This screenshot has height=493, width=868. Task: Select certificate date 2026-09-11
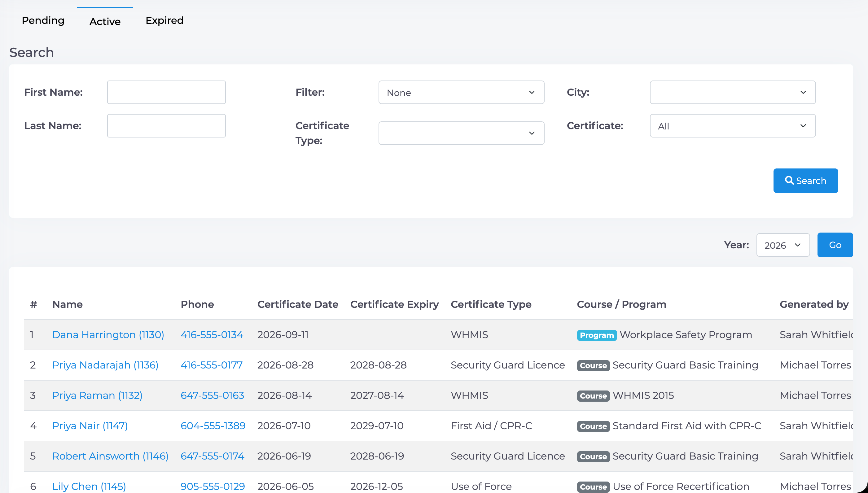pyautogui.click(x=283, y=334)
